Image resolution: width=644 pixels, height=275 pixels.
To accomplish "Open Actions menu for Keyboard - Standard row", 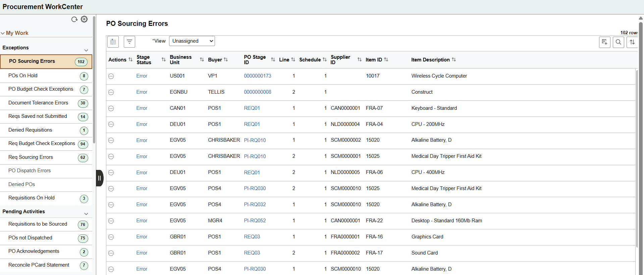I will click(x=111, y=108).
